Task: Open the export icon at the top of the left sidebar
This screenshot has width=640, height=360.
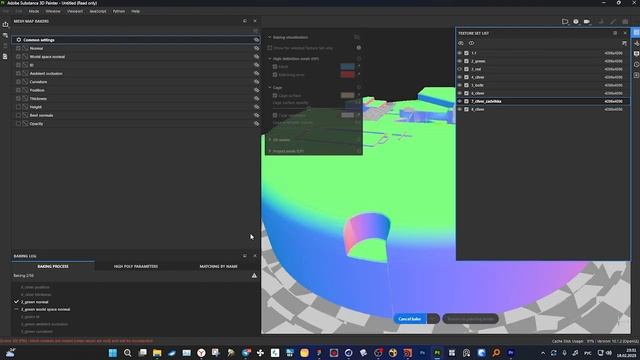Action: (5, 24)
